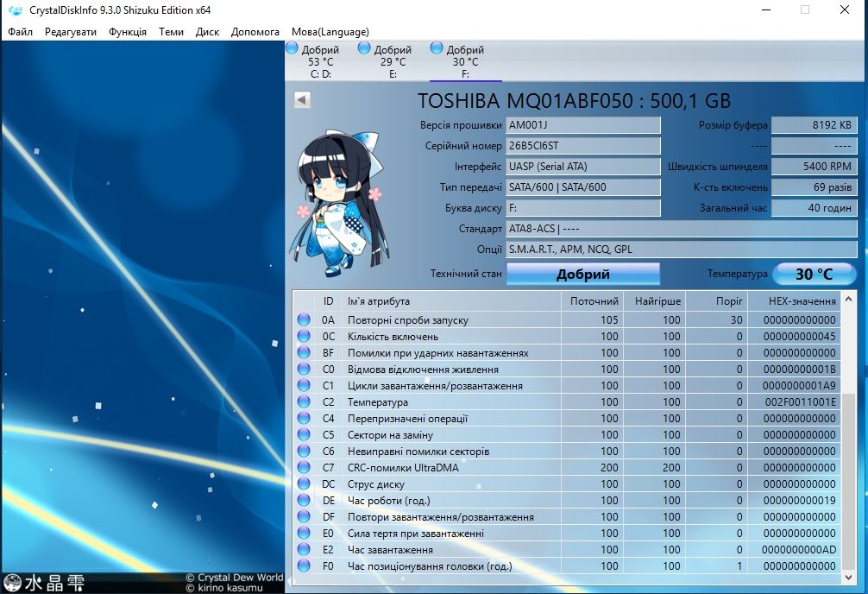Click status orb of attribute C4 row
The height and width of the screenshot is (594, 868).
pos(304,418)
